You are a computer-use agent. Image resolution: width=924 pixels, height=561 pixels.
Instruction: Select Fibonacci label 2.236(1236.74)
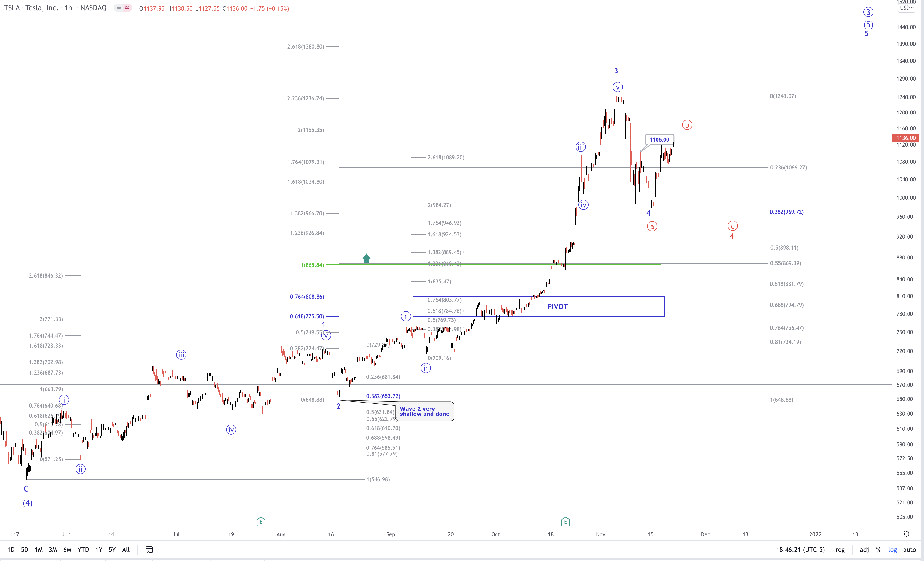tap(305, 98)
